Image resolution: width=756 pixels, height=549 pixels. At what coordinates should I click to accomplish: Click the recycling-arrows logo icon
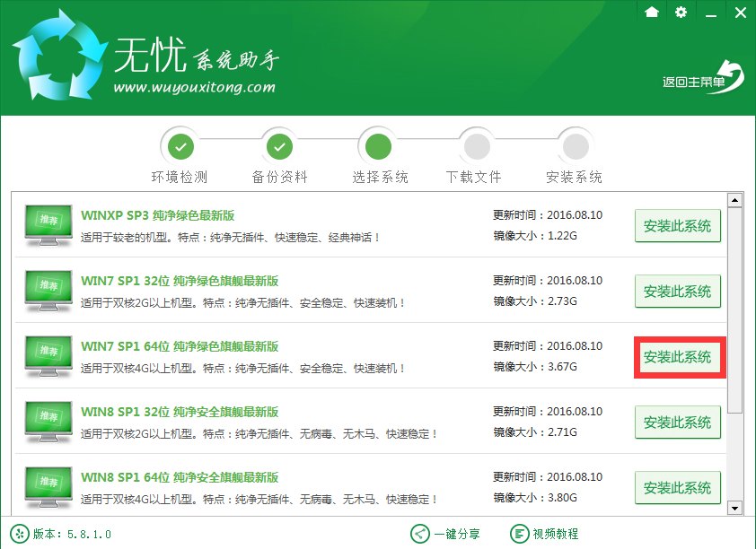(56, 54)
